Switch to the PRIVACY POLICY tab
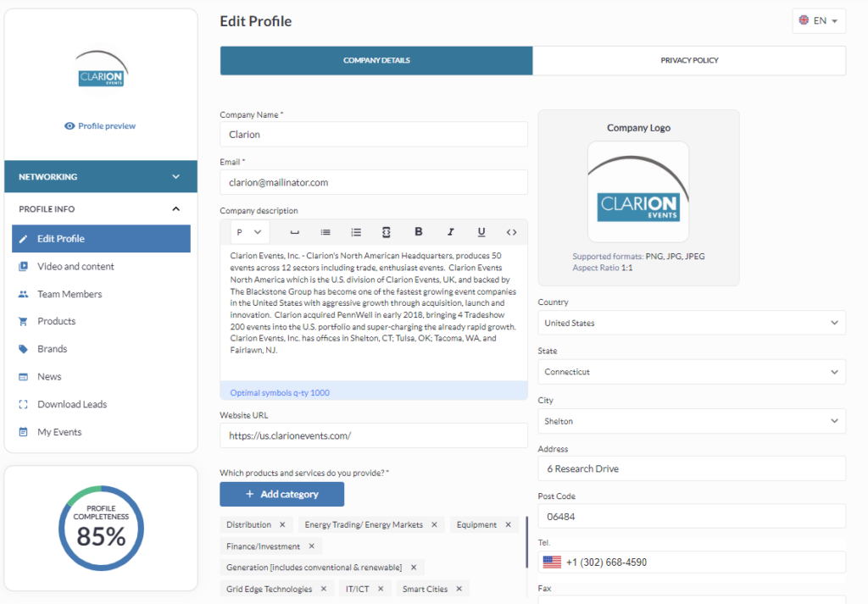 tap(689, 60)
